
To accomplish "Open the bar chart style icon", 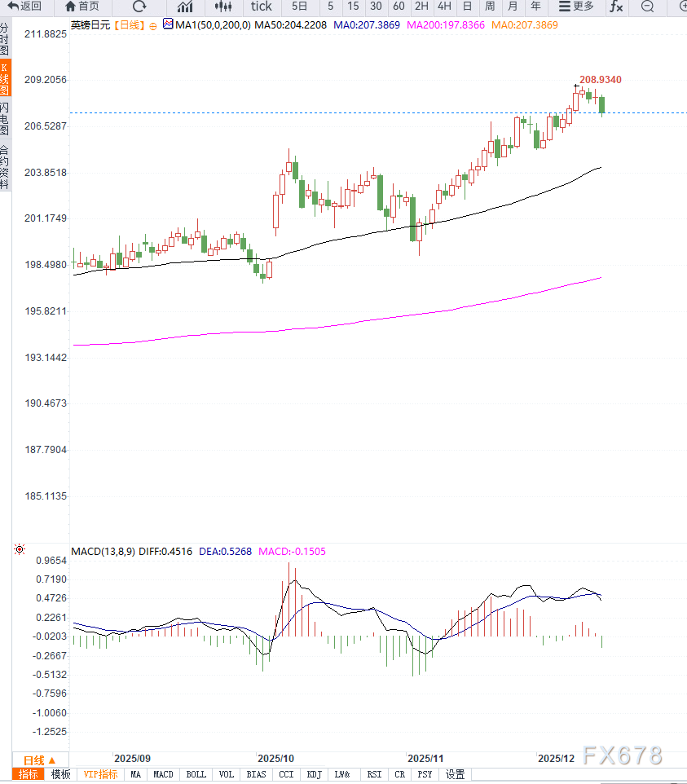I will [x=185, y=7].
